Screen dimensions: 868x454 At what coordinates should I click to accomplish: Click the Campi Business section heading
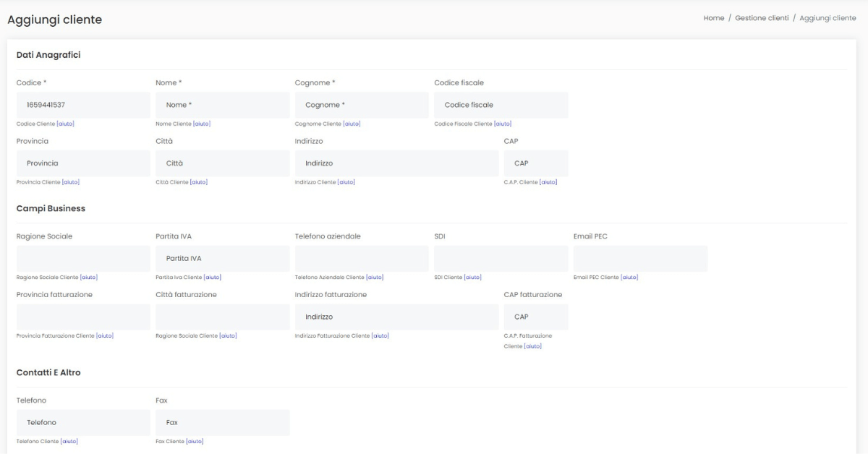51,208
